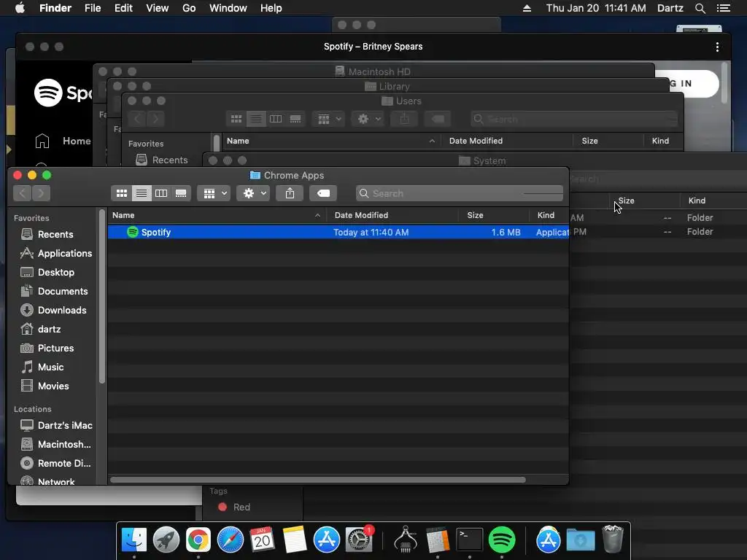Open Safari from the Dock
Screen dimensions: 747x560
pyautogui.click(x=230, y=540)
